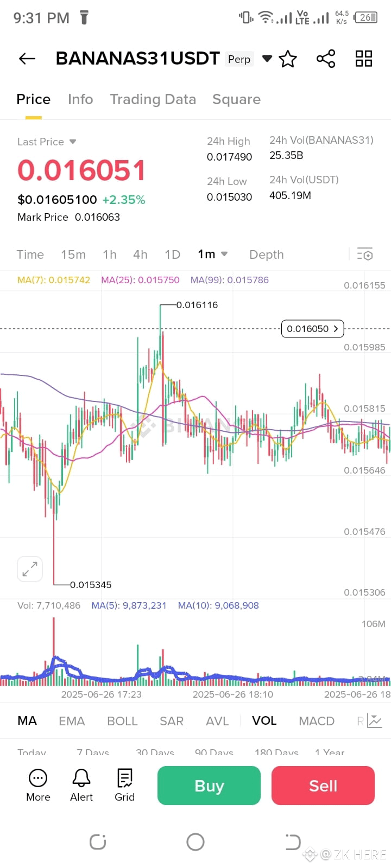Expand chart to fullscreen with arrows icon
The height and width of the screenshot is (868, 391).
(30, 569)
